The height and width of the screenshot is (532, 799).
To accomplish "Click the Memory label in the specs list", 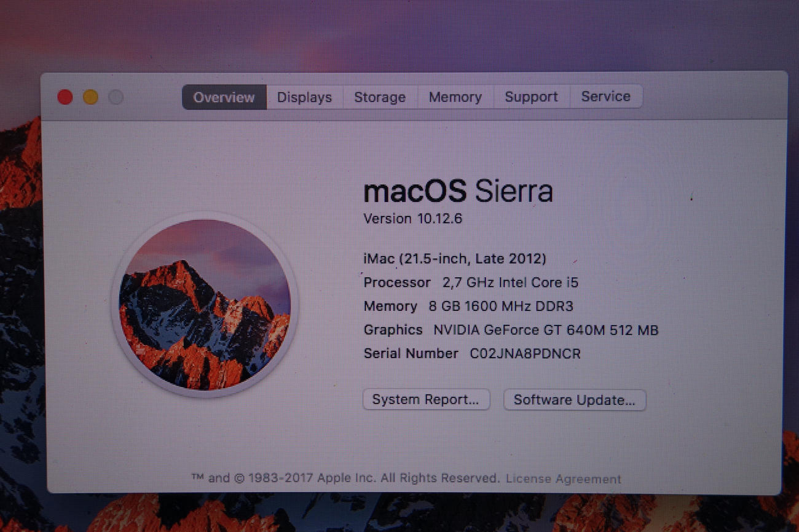I will pyautogui.click(x=390, y=306).
